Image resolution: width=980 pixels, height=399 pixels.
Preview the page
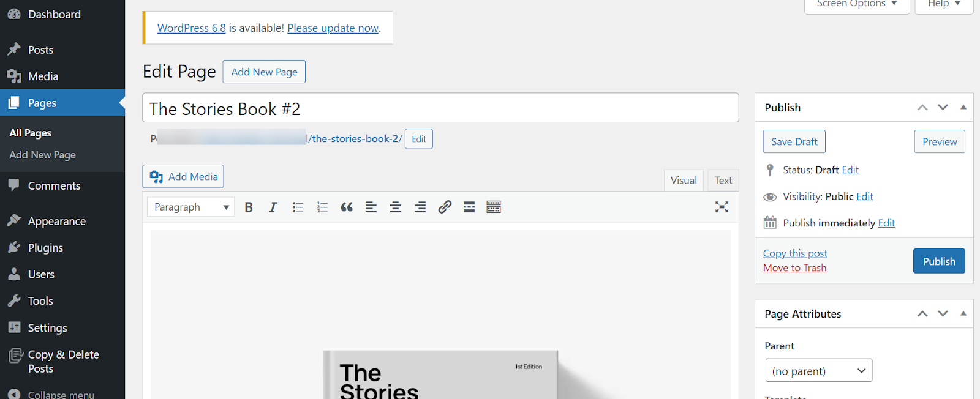tap(940, 141)
